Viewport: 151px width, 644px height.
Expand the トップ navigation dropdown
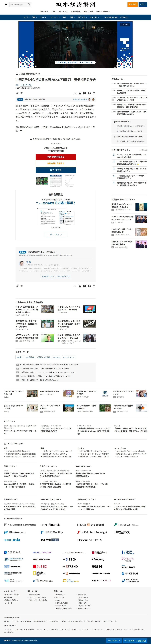(x=26, y=17)
